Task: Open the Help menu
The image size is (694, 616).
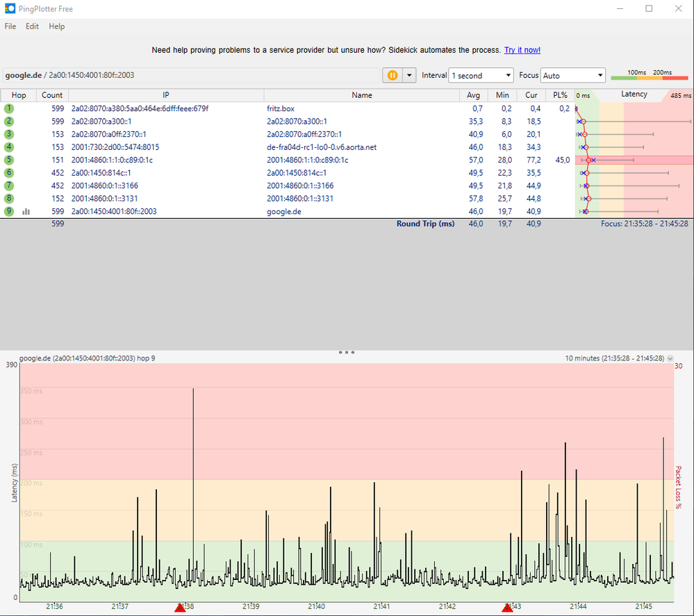Action: [x=57, y=26]
